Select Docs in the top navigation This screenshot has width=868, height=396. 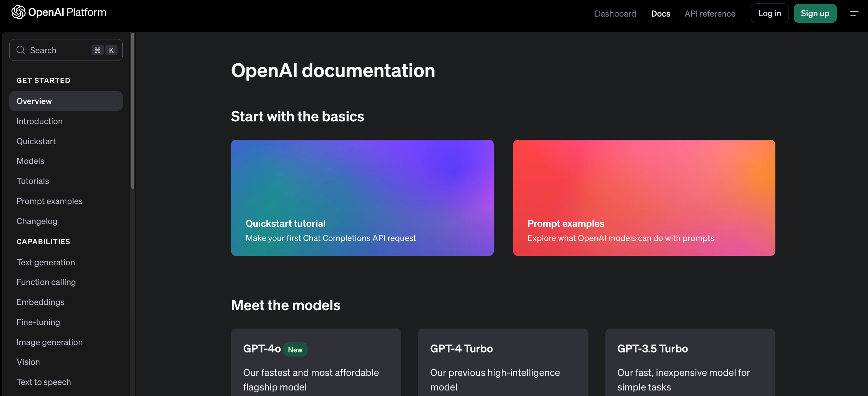click(x=660, y=13)
